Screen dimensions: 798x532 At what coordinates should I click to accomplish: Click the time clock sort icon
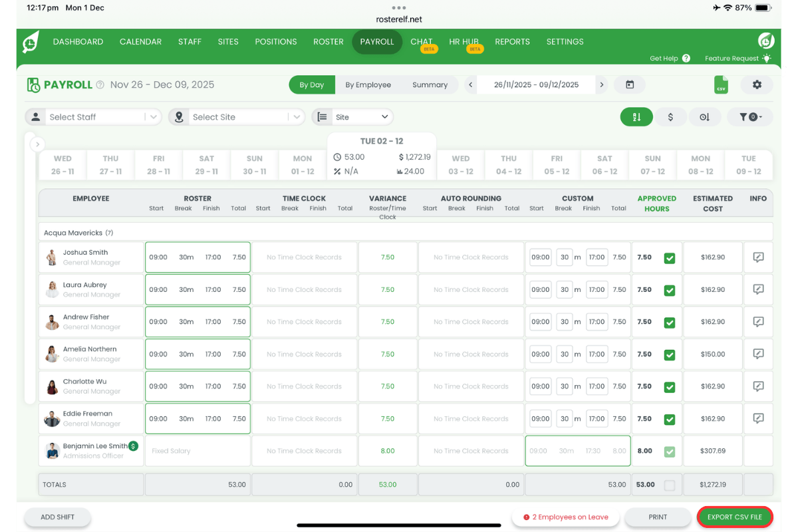[x=705, y=116]
